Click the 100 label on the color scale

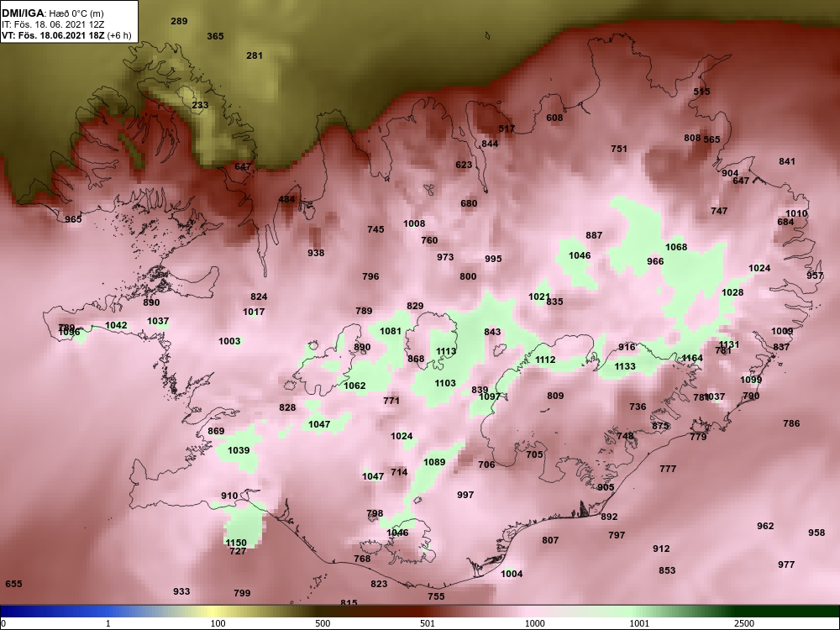point(218,623)
